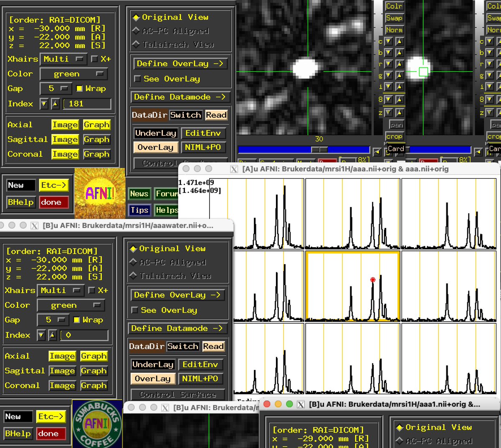
Task: Click 'r' down arrow in first image viewer
Action: [x=388, y=64]
